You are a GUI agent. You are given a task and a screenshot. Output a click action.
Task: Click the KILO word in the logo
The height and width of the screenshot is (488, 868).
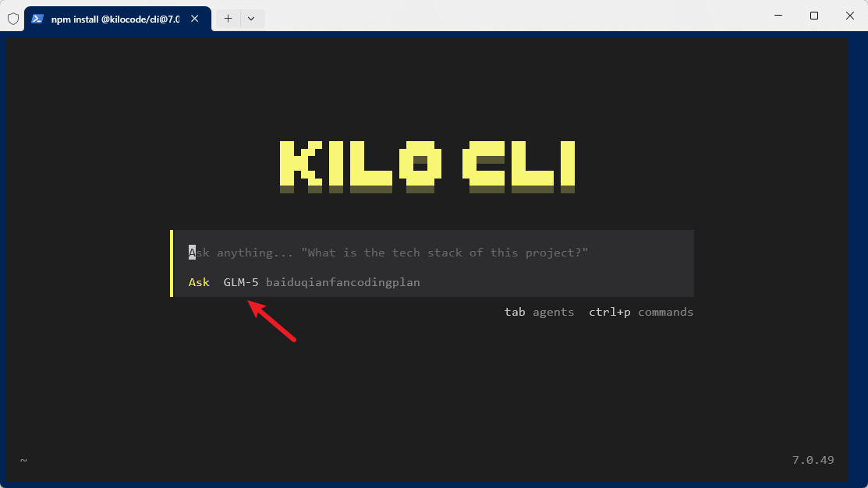point(360,166)
